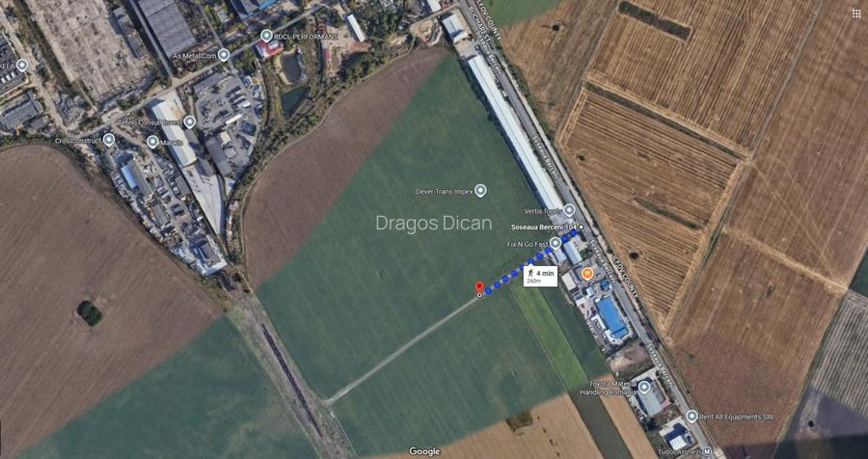Viewport: 868px width, 459px height.
Task: Open Toyota Material Handling Romania marker
Action: (644, 387)
